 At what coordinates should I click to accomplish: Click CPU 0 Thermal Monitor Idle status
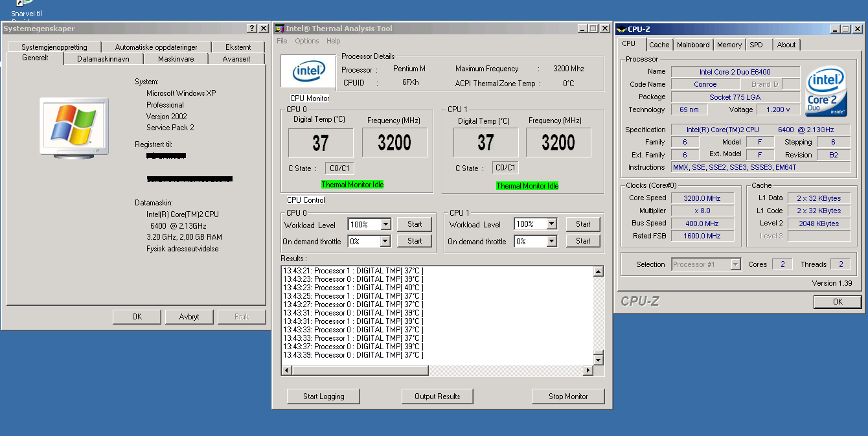click(352, 185)
